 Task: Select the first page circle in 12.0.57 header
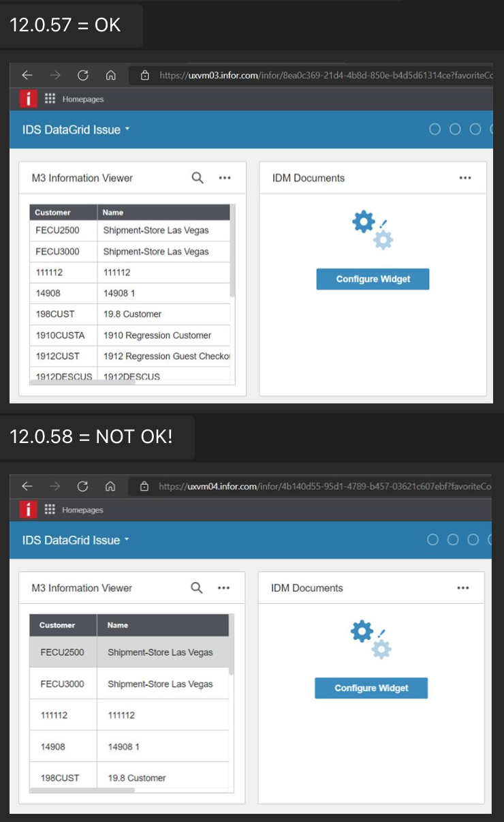coord(435,130)
